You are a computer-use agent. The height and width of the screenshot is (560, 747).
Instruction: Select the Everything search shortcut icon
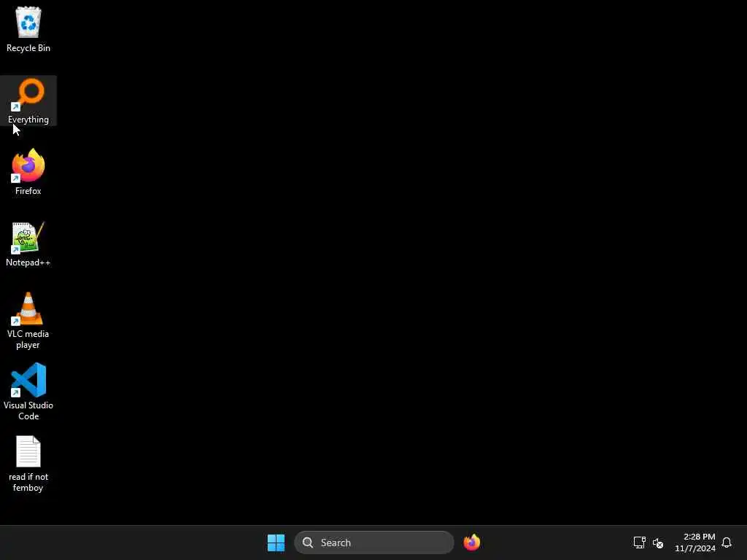click(x=28, y=101)
